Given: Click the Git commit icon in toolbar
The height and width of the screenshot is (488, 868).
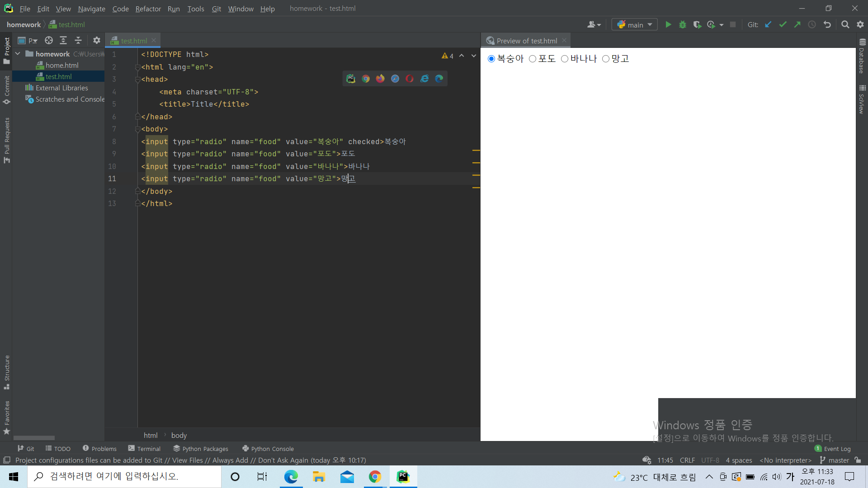Looking at the screenshot, I should tap(784, 24).
